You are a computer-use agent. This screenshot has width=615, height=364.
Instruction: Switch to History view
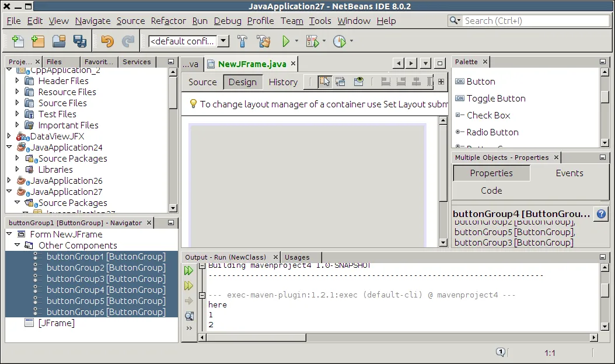tap(283, 82)
